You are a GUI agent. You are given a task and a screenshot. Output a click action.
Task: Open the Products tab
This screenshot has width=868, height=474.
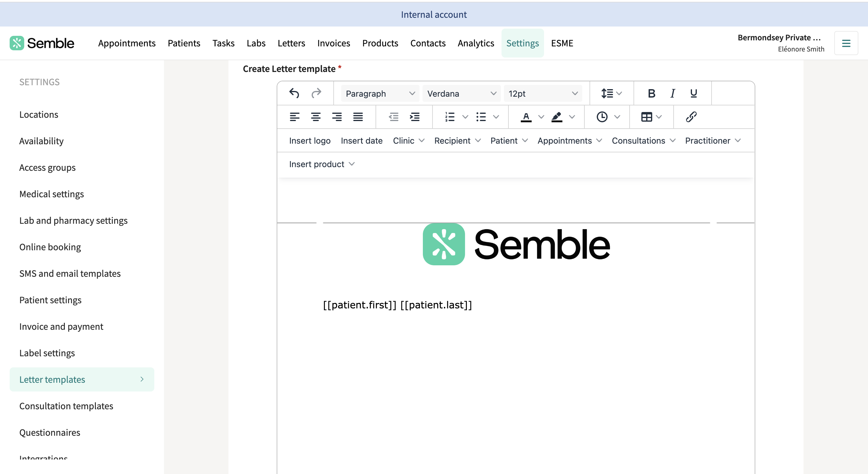[x=380, y=43]
